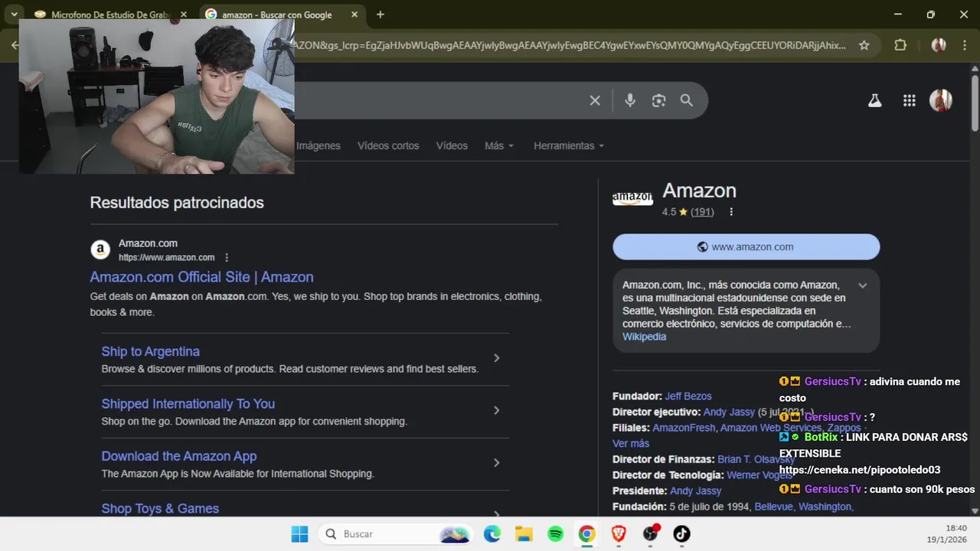The width and height of the screenshot is (980, 551).
Task: Expand the Amazon description chevron
Action: coord(862,285)
